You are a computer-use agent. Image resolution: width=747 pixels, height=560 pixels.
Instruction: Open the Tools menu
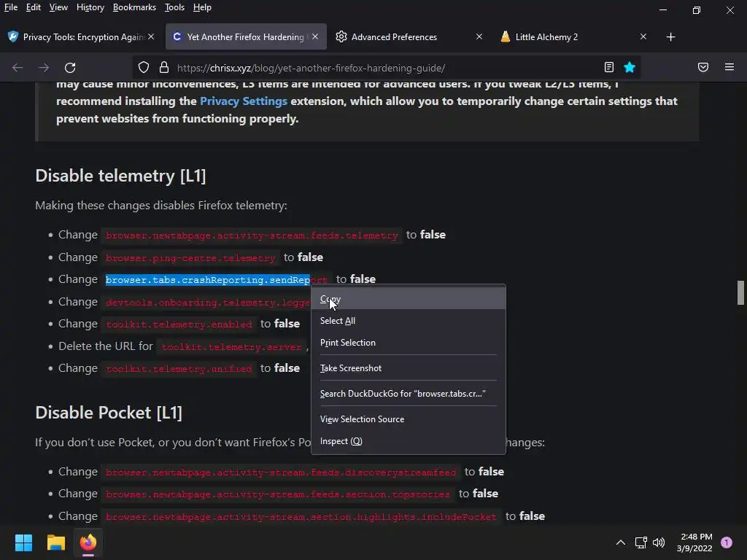point(174,7)
